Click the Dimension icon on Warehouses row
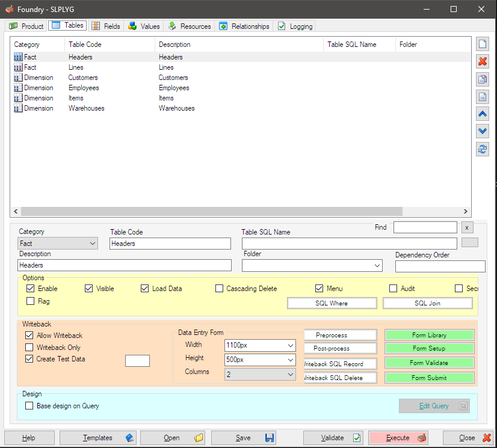497x448 pixels. 18,108
